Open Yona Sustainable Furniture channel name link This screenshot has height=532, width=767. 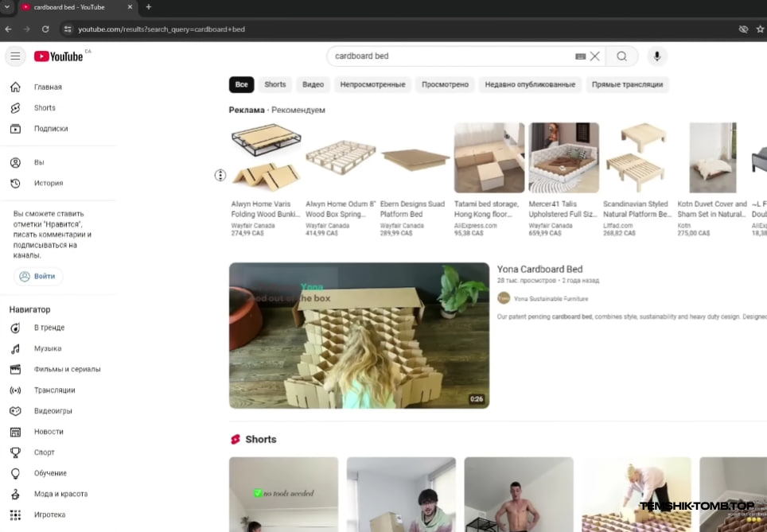point(551,299)
